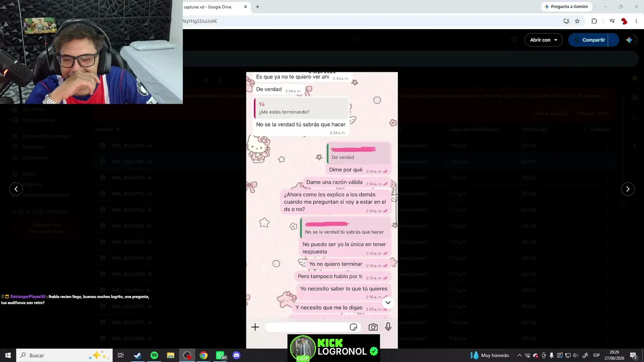Open the Chrome profile avatar
Image resolution: width=644 pixels, height=362 pixels.
tap(624, 21)
